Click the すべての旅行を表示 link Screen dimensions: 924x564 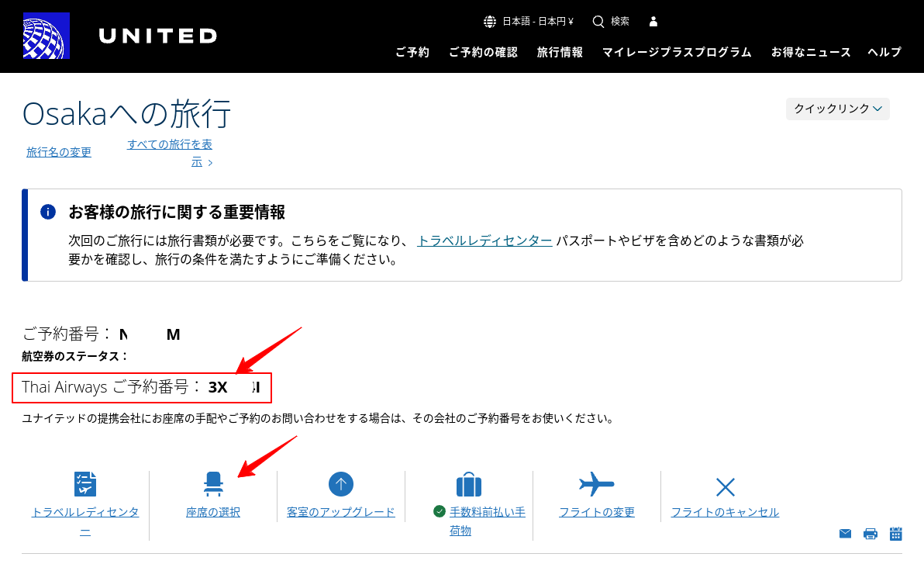170,153
